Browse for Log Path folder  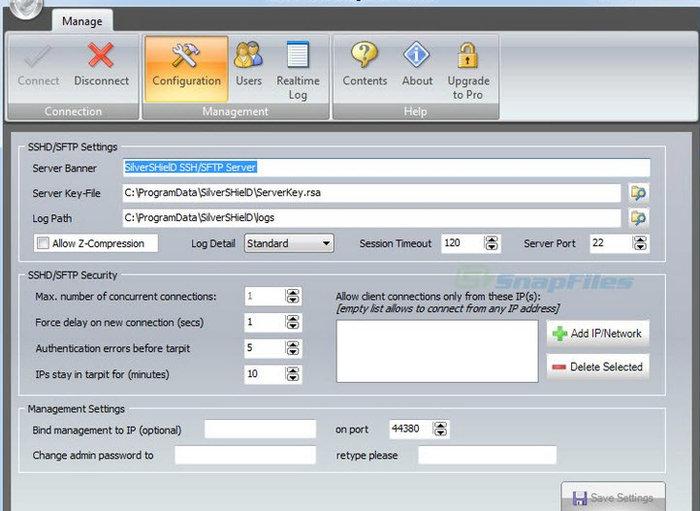pos(638,218)
